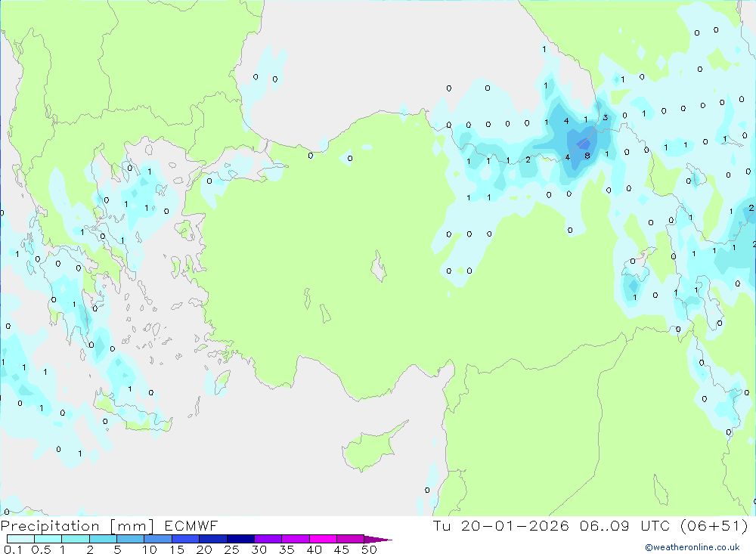Click the 20–25 mm legend color swatch

(x=213, y=539)
